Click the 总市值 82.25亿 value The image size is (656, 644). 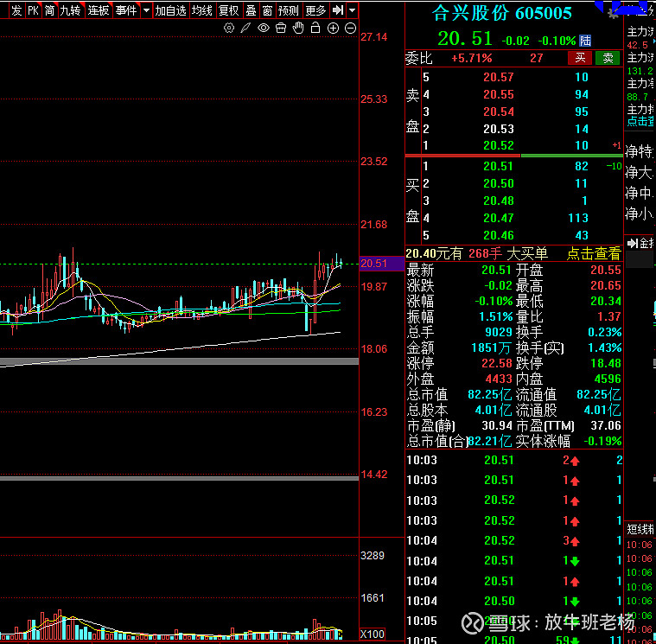[x=489, y=394]
